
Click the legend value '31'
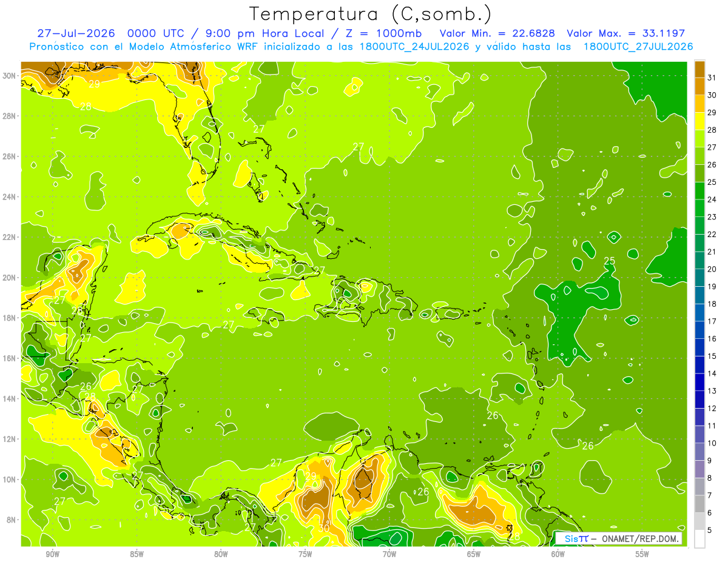712,77
